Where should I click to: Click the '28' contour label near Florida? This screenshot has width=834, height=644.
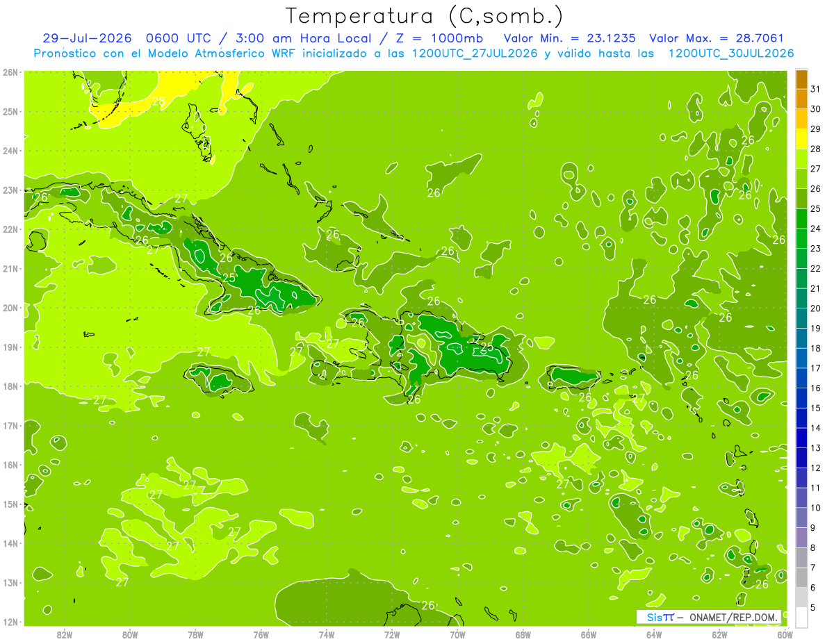(x=158, y=101)
